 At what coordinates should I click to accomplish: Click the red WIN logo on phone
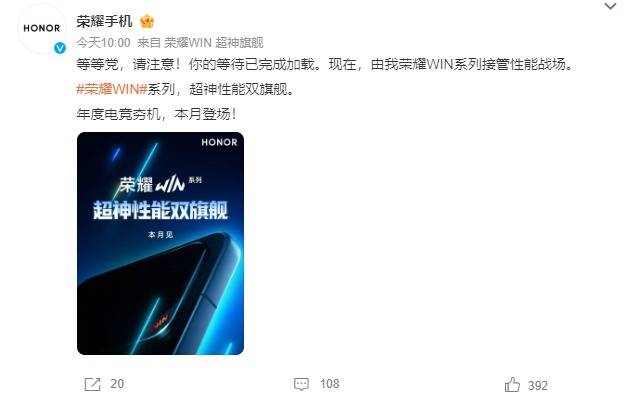(160, 323)
